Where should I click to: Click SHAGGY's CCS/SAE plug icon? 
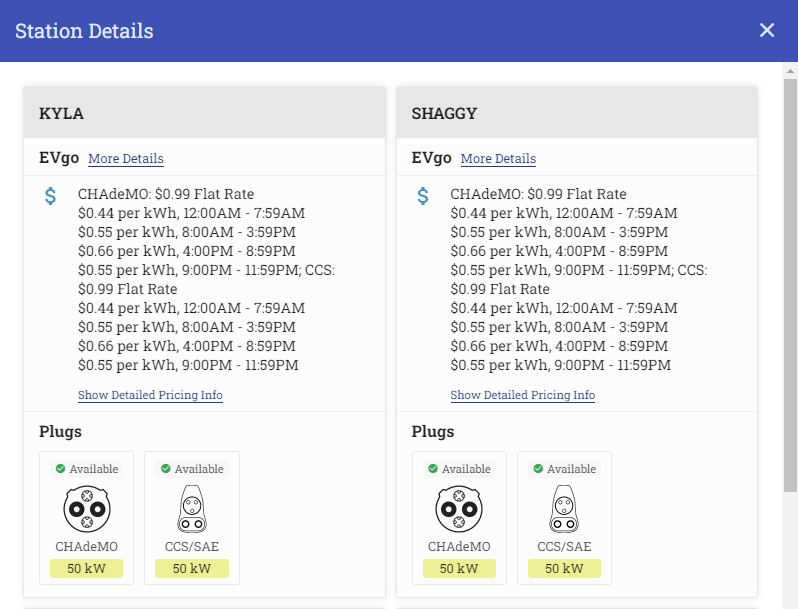564,509
